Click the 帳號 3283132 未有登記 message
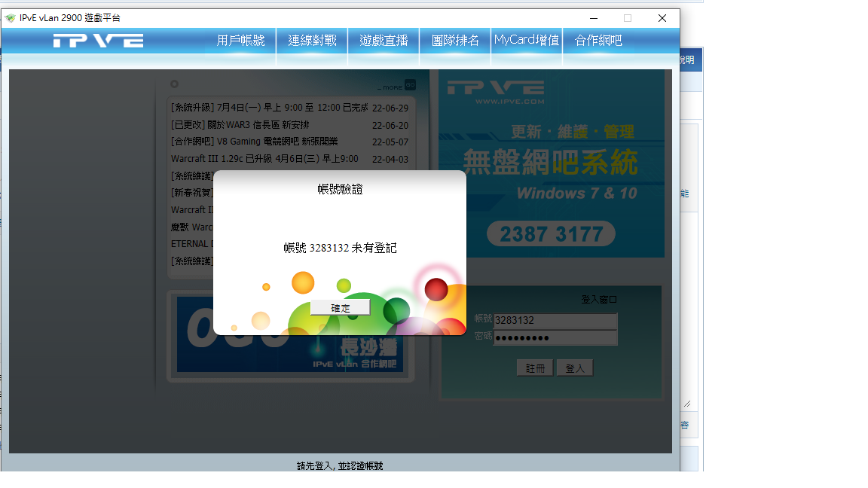The height and width of the screenshot is (488, 868). [x=340, y=248]
